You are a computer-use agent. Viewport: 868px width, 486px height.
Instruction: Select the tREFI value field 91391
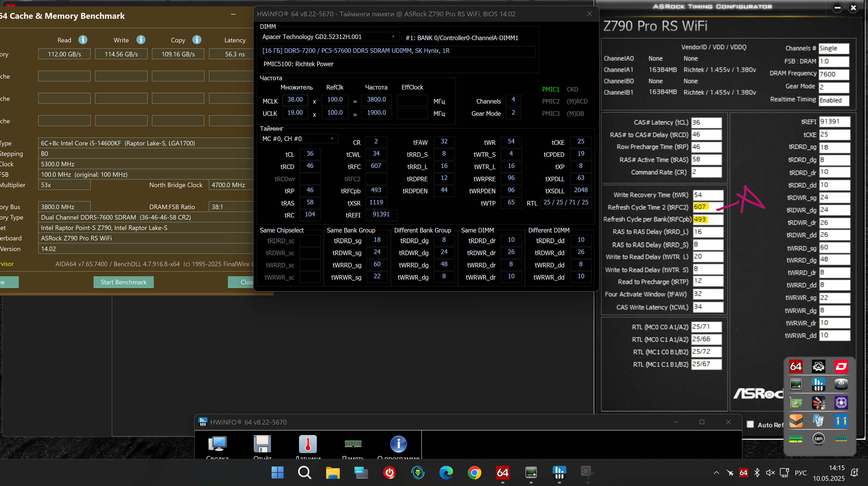tap(834, 121)
